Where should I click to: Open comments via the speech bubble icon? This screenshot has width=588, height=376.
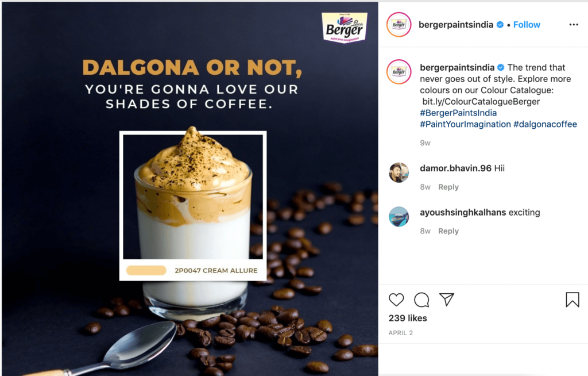(421, 300)
